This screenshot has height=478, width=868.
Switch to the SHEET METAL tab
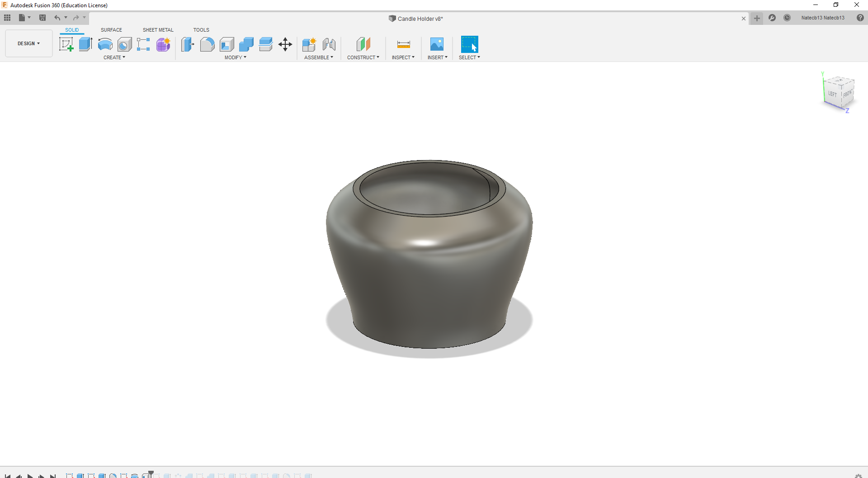(x=158, y=30)
